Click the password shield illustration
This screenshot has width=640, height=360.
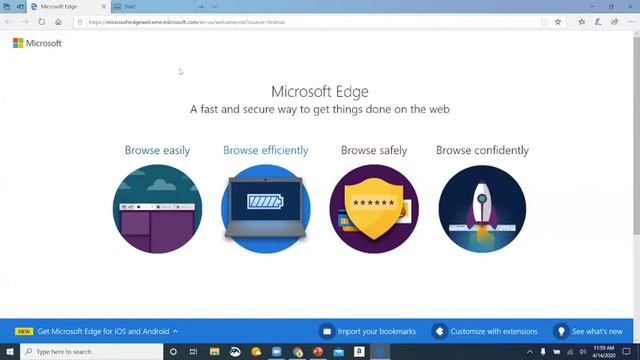(374, 209)
